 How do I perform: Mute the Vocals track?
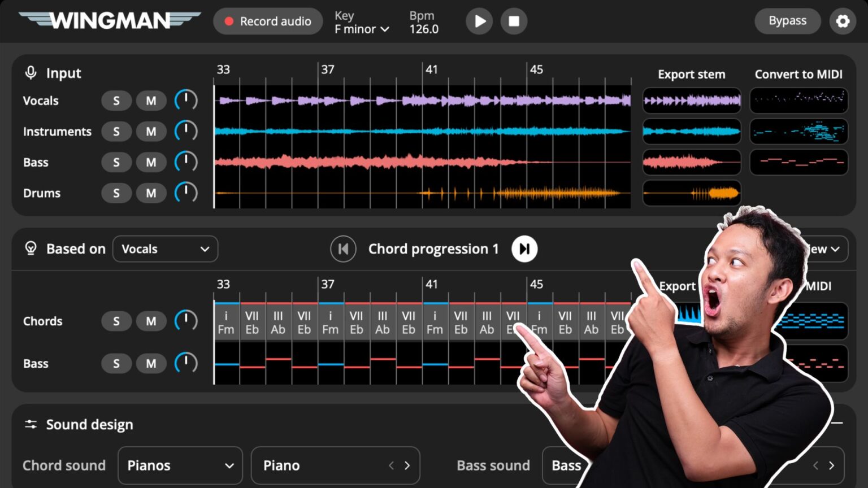click(x=151, y=101)
